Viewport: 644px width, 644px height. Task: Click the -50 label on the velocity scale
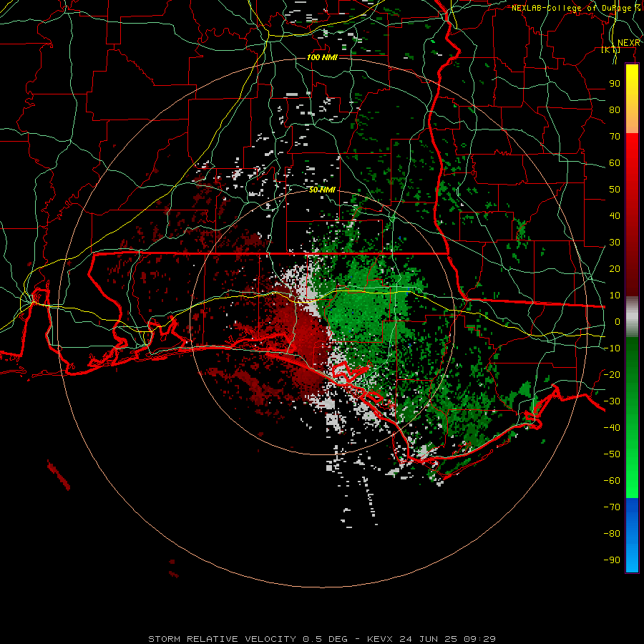pyautogui.click(x=612, y=454)
